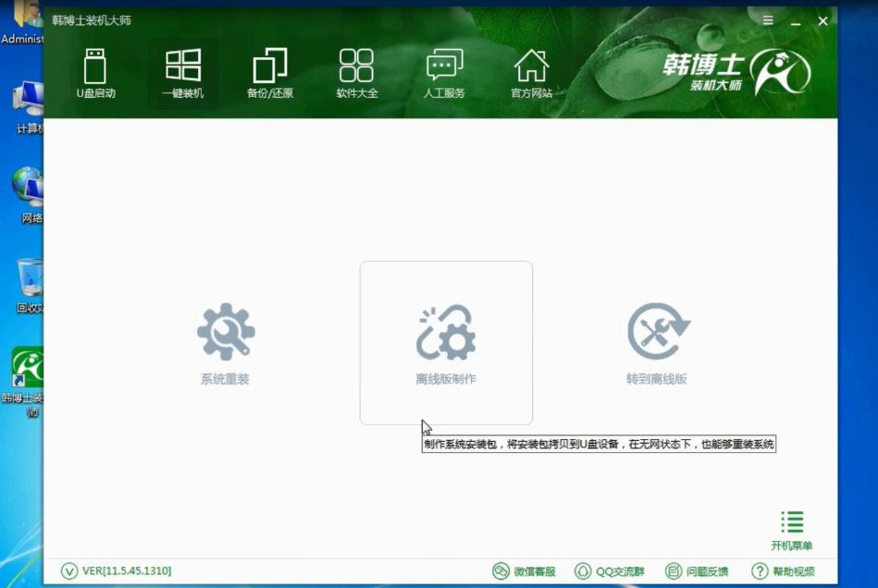878x588 pixels.
Task: Open 软件大全 software library
Action: click(x=356, y=74)
